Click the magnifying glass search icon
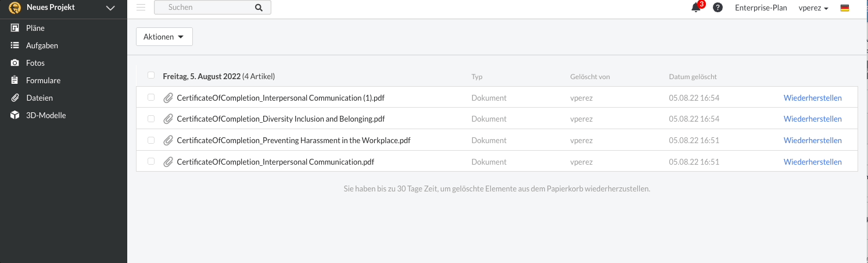This screenshot has width=868, height=263. point(259,8)
